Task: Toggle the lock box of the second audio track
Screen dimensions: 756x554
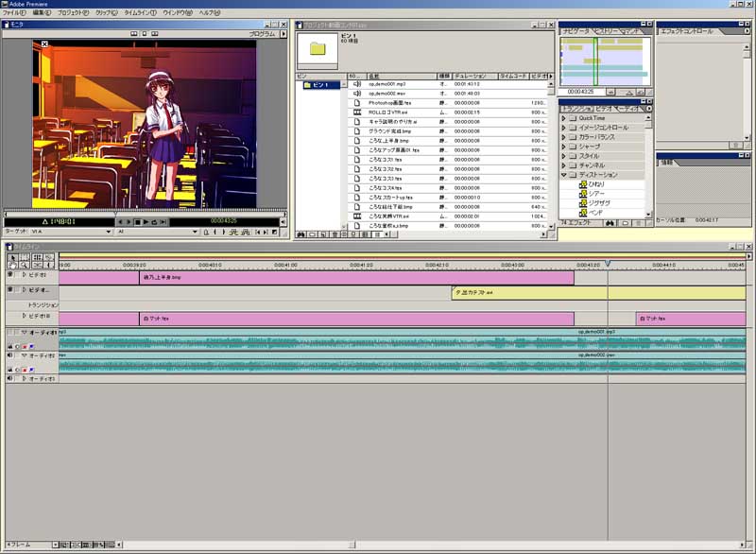Action: [x=18, y=355]
